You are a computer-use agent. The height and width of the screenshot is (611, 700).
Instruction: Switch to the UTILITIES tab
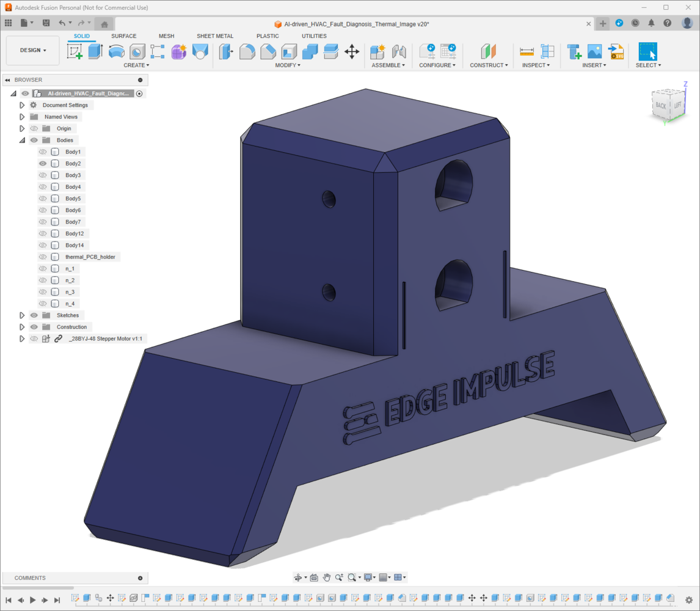(314, 35)
